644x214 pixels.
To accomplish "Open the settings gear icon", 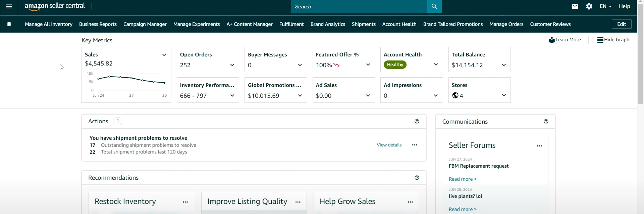I will click(x=589, y=6).
